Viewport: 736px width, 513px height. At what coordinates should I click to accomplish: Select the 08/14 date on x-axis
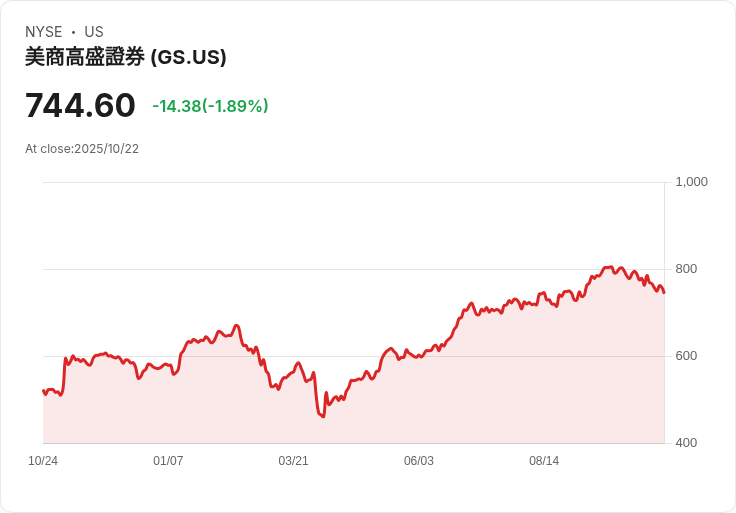coord(544,461)
